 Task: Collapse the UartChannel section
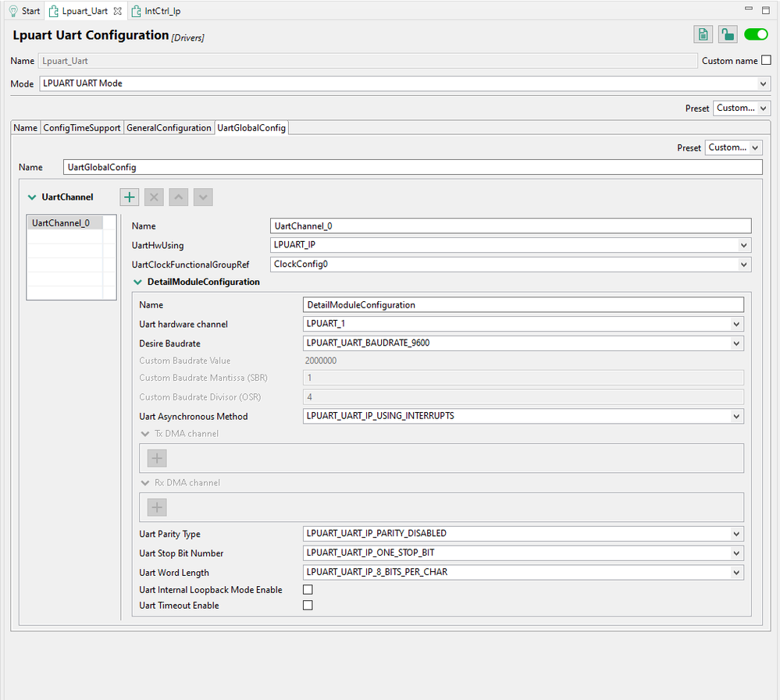pos(32,197)
